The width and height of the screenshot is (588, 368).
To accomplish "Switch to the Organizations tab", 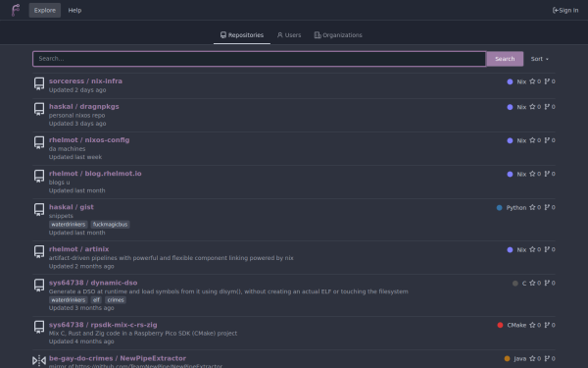I will pyautogui.click(x=338, y=35).
